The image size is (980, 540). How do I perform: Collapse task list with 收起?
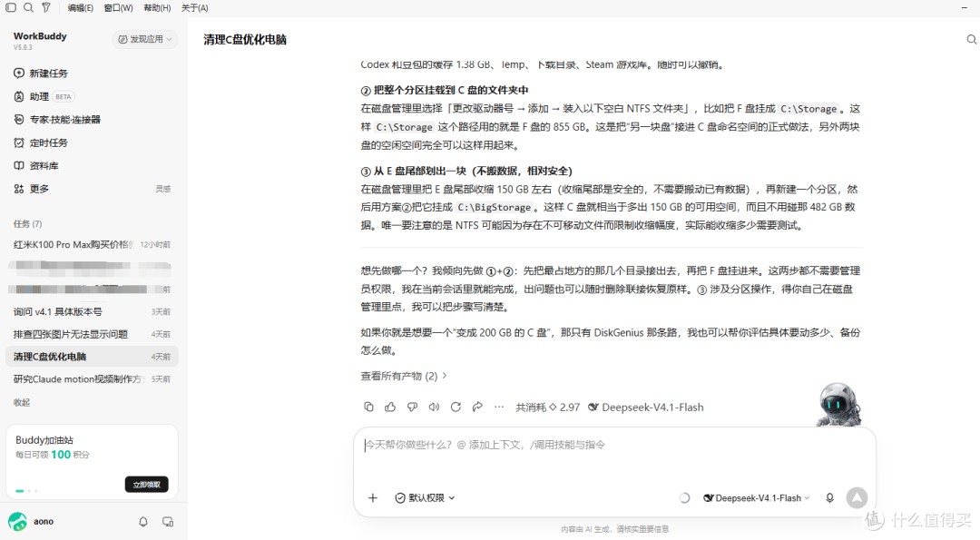[x=22, y=402]
